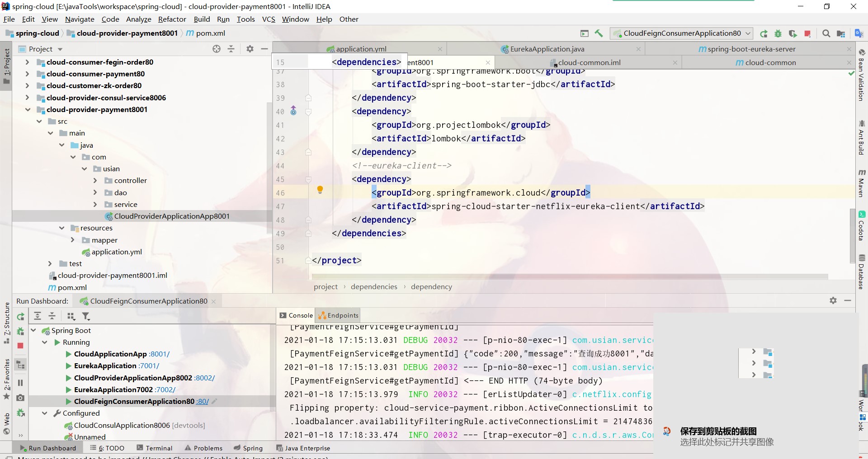
Task: Click the Expand All icon in Run Dashboard
Action: (x=38, y=316)
